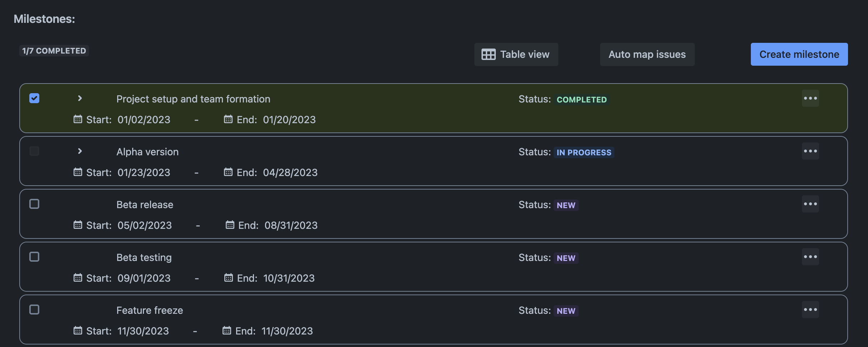Open three-dot menu for Feature freeze milestone
868x347 pixels.
(810, 310)
